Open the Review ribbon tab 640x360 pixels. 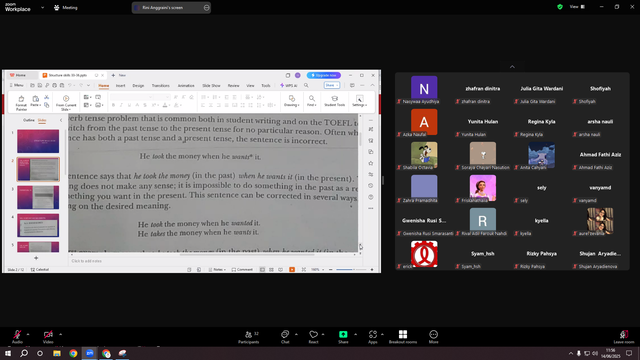tap(233, 86)
